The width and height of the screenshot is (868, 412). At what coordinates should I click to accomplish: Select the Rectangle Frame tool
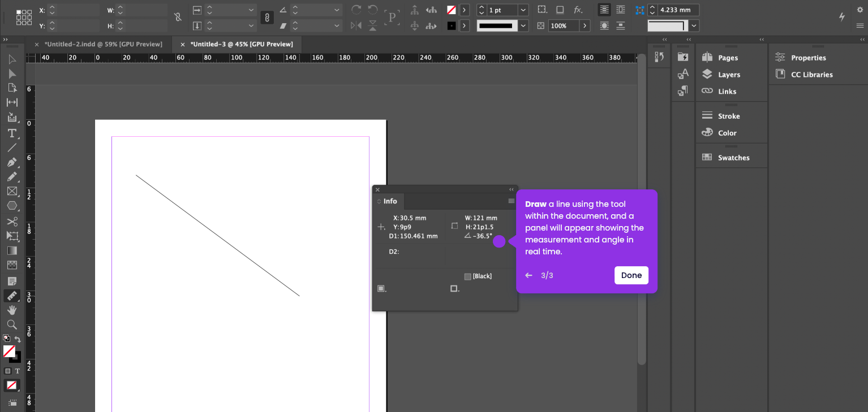pyautogui.click(x=12, y=192)
